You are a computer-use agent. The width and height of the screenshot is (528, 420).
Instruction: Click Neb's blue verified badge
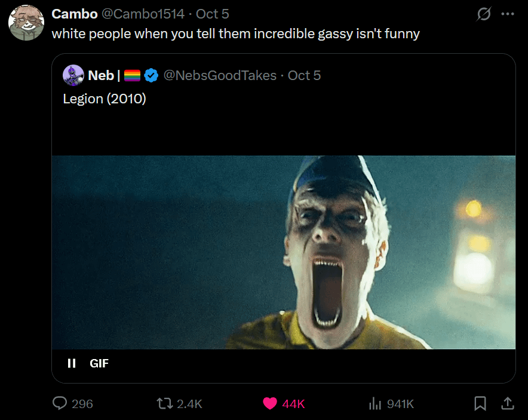click(x=152, y=75)
